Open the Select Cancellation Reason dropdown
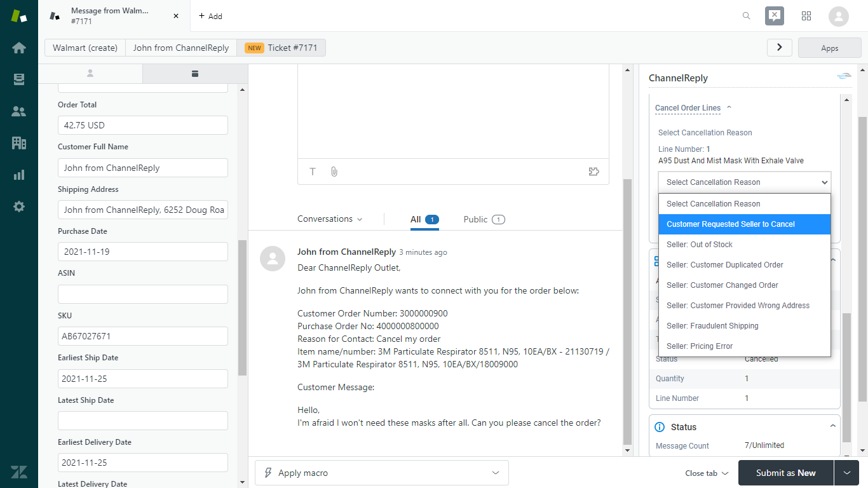 click(745, 182)
